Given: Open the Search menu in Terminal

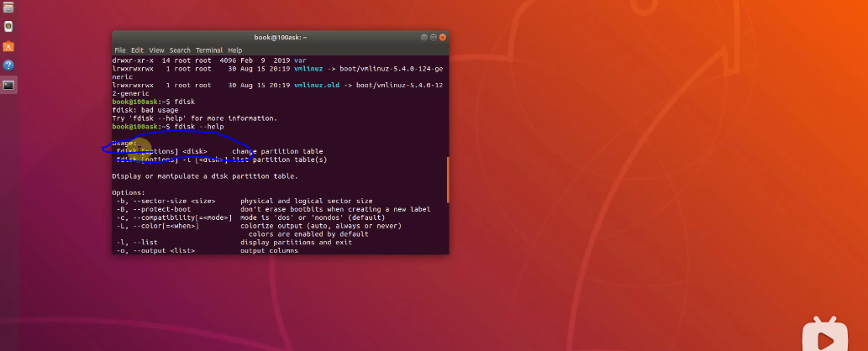Looking at the screenshot, I should (180, 50).
